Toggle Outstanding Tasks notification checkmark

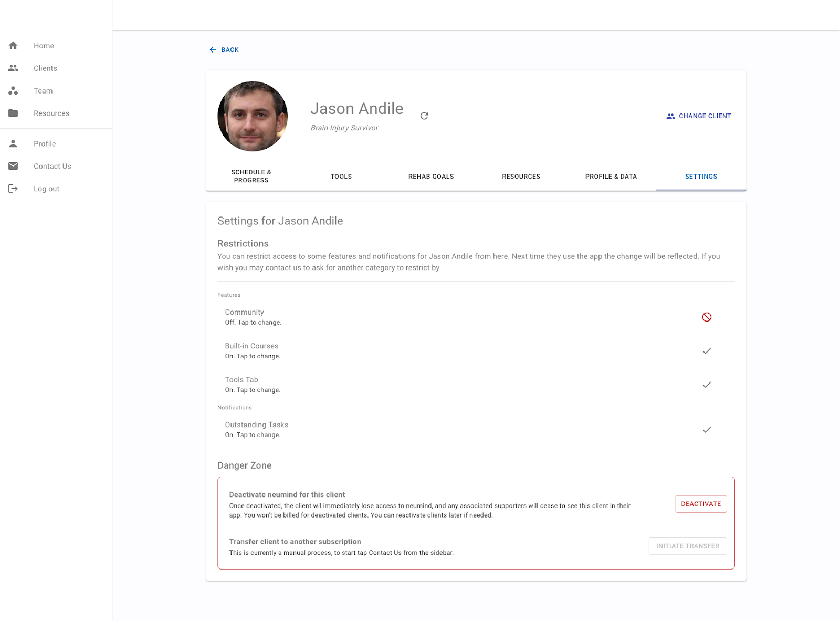(x=707, y=430)
